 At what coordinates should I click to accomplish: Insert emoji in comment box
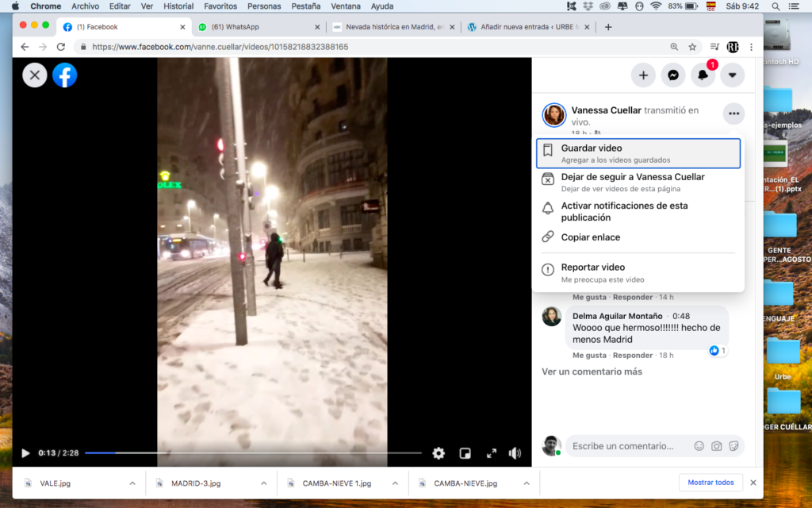[699, 446]
